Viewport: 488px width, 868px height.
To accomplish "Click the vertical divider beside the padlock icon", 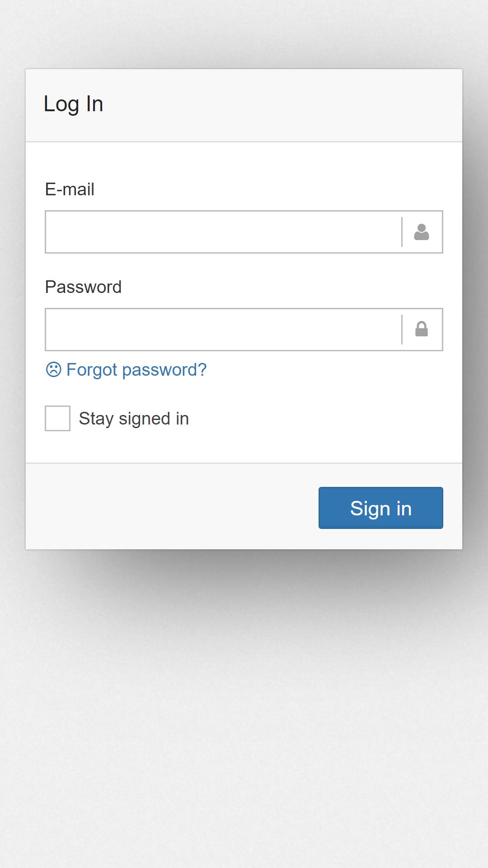I will 402,330.
